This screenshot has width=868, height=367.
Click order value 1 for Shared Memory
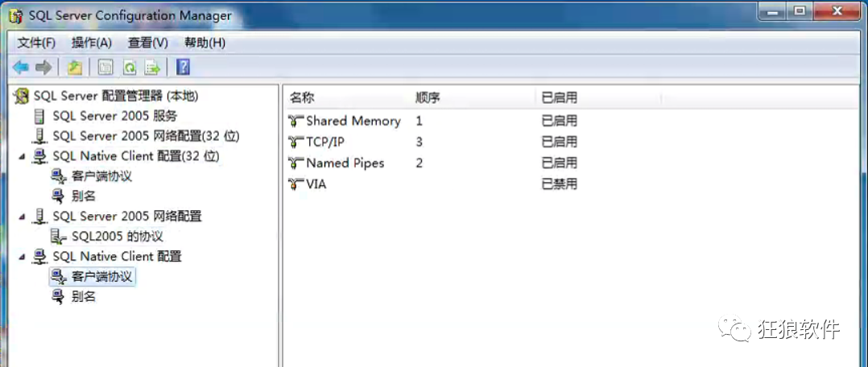(x=419, y=121)
